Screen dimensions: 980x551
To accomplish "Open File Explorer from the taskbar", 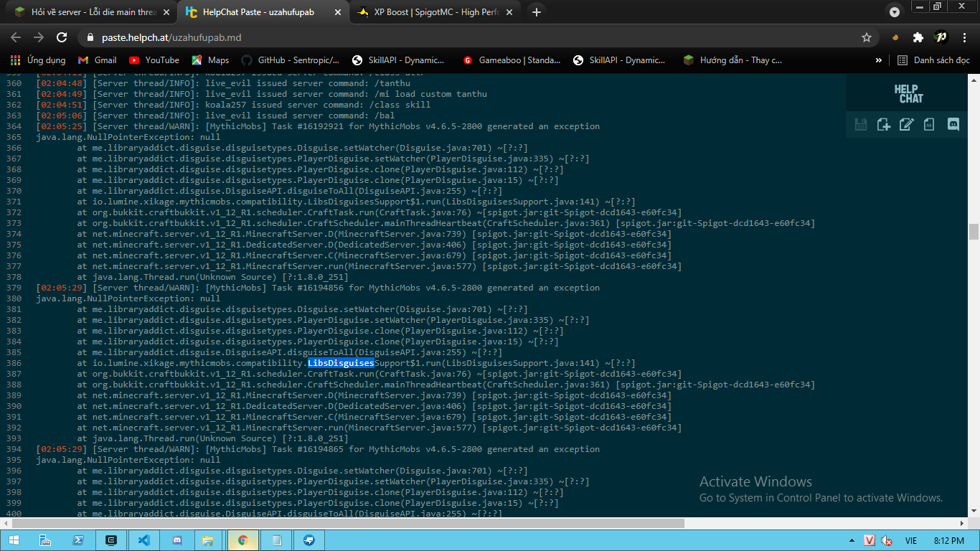I will tap(209, 540).
